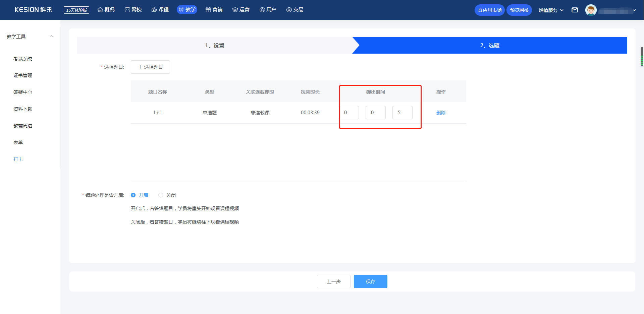Select the 关闭 radio option

click(161, 195)
